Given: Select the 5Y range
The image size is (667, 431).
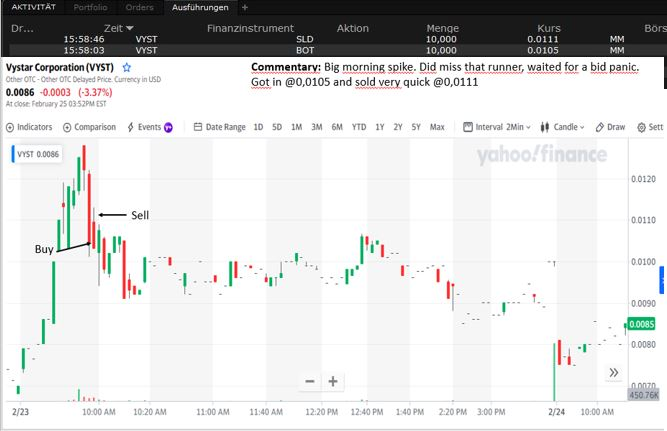Looking at the screenshot, I should pos(416,127).
